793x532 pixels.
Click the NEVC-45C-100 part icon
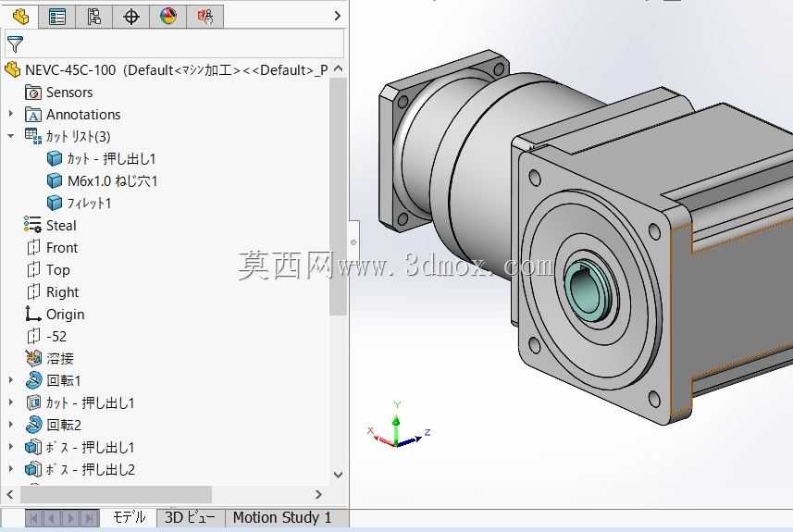(x=13, y=69)
